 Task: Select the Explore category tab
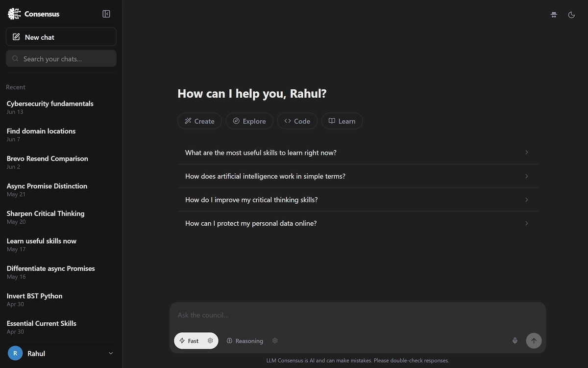pyautogui.click(x=249, y=121)
